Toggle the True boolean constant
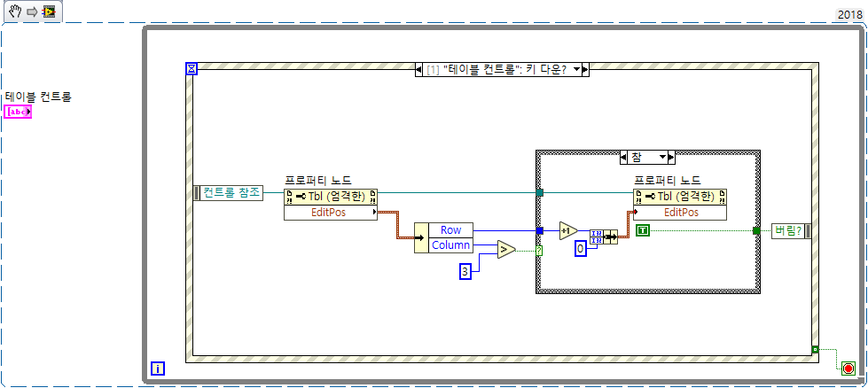The width and height of the screenshot is (868, 388). point(643,230)
